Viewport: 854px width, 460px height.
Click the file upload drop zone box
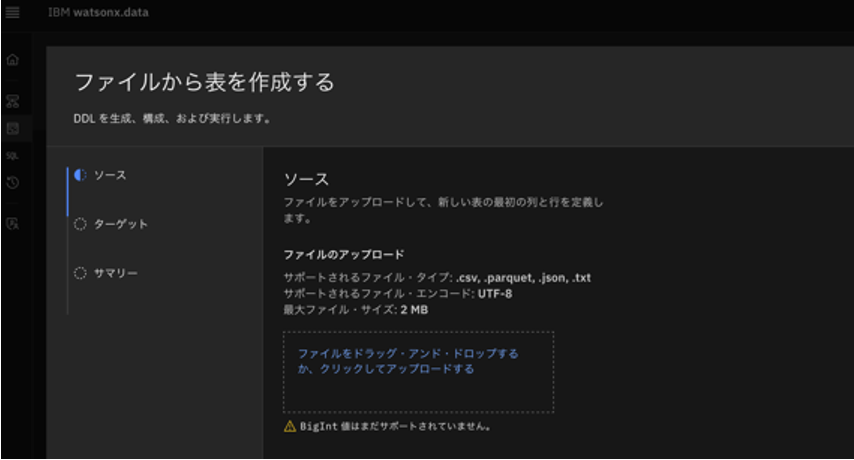click(418, 372)
